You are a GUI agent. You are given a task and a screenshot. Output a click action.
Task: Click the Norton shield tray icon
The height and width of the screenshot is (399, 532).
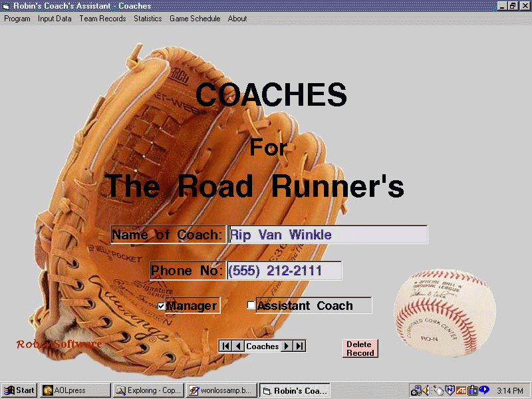(x=450, y=390)
